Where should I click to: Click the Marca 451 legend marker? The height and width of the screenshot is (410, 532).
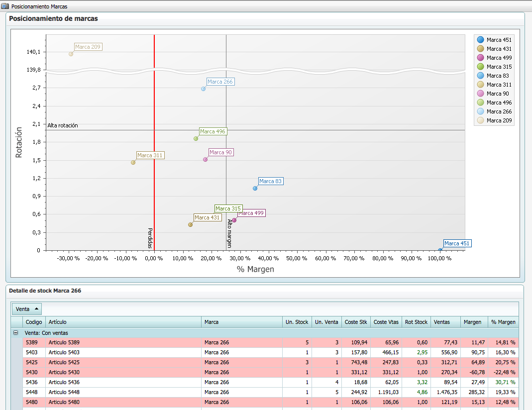coord(480,40)
